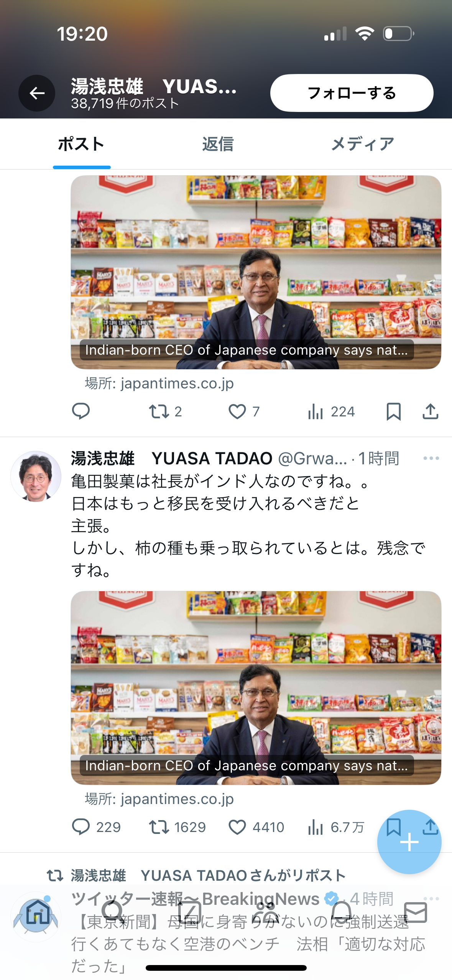
Task: Repost the post with 1629 reposts
Action: coord(178,827)
